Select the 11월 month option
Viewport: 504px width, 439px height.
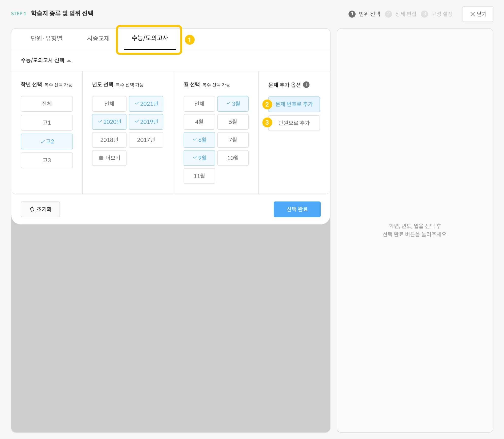pyautogui.click(x=199, y=176)
